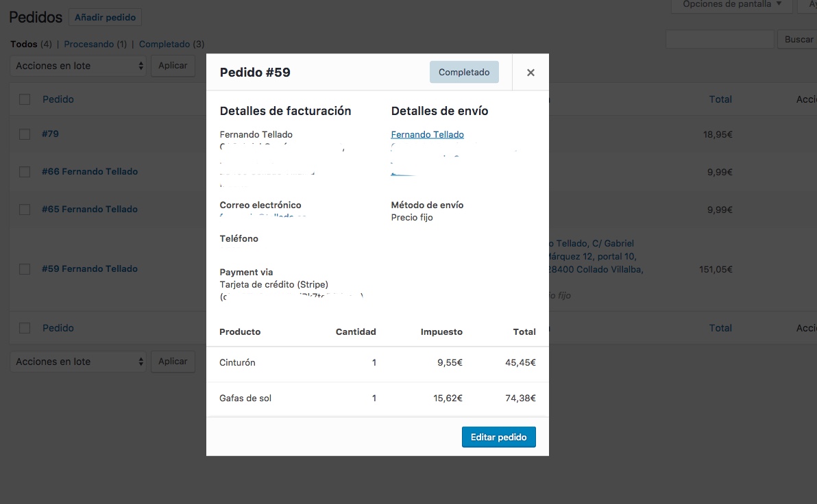Viewport: 817px width, 504px height.
Task: Open the Fernando Tellado shipping link
Action: pyautogui.click(x=427, y=134)
